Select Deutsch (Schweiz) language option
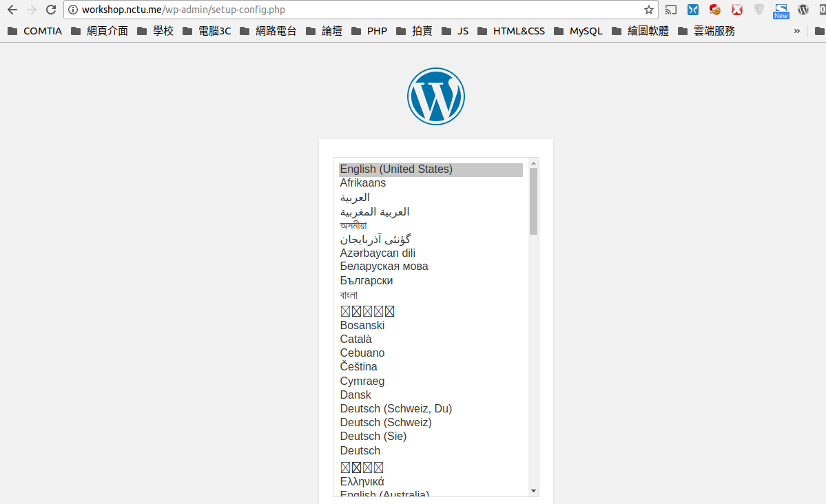Viewport: 826px width, 504px height. click(431, 422)
